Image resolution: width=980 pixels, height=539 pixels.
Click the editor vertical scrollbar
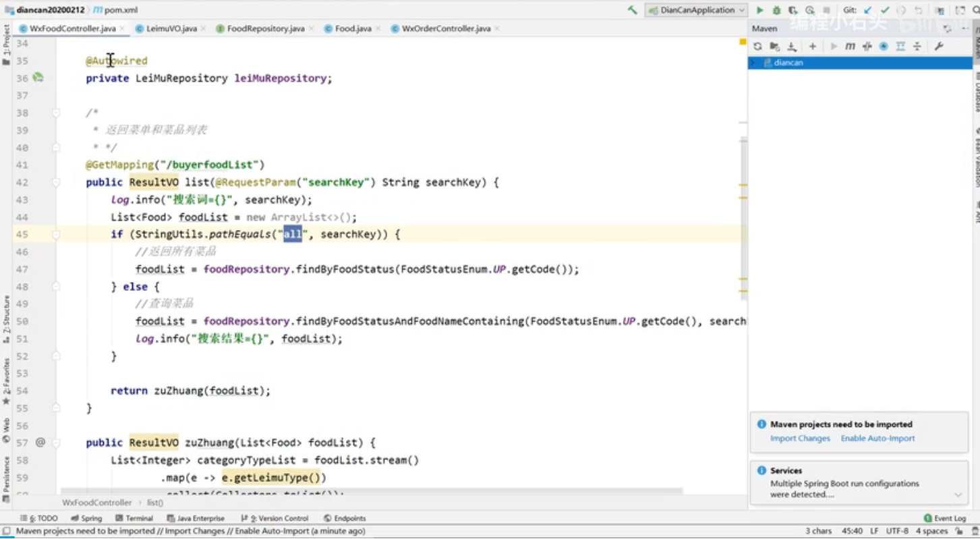coord(743,218)
